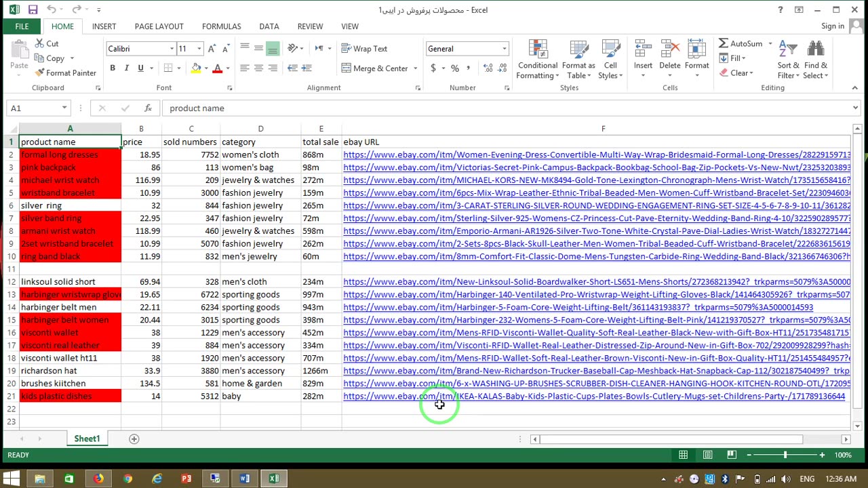868x488 pixels.
Task: Cut the selected cell
Action: pos(47,43)
